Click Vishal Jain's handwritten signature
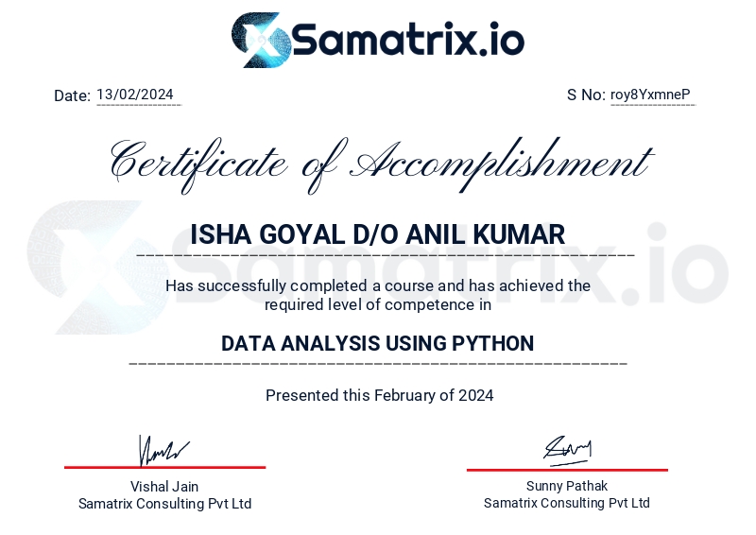The image size is (756, 535). [x=163, y=450]
